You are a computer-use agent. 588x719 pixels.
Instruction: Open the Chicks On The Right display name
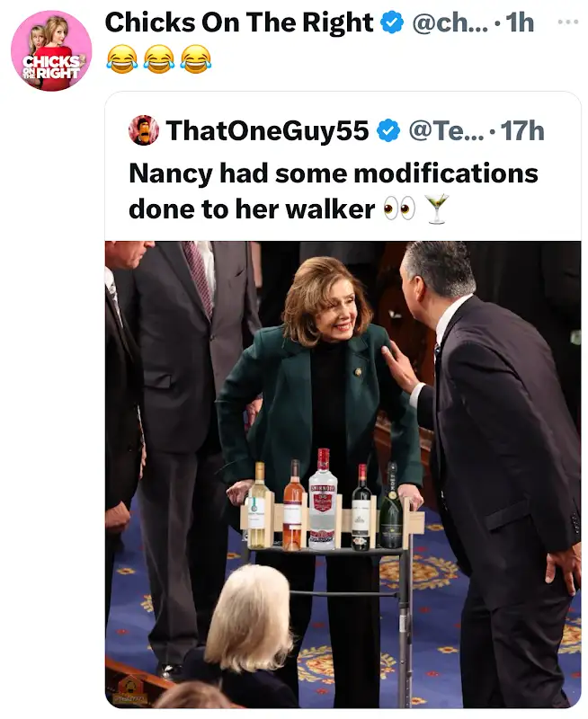(239, 23)
